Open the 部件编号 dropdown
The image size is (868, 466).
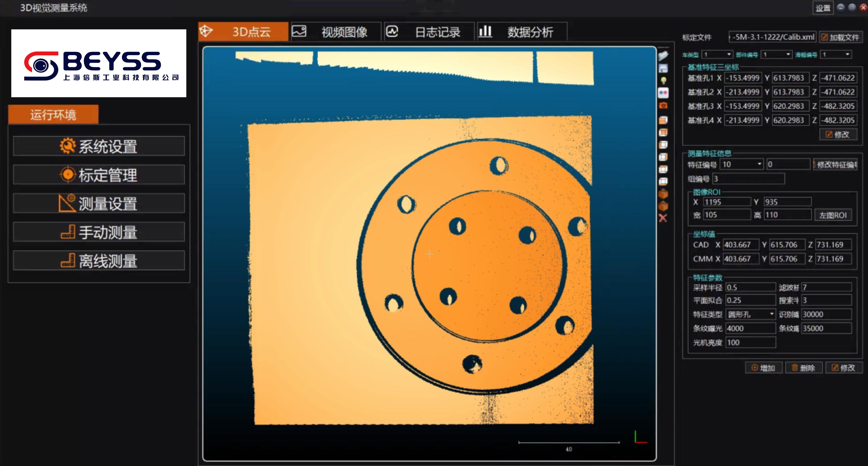click(x=776, y=54)
